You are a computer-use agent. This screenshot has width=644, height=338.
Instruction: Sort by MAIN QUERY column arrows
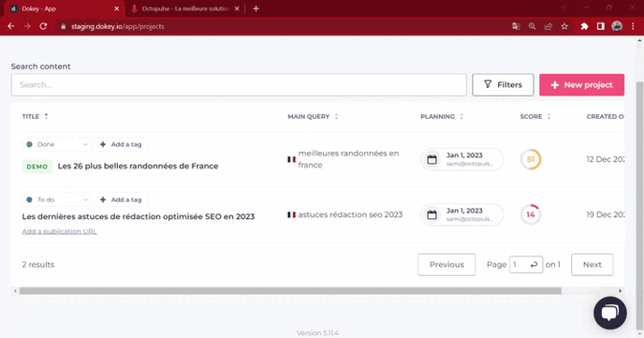(x=336, y=116)
